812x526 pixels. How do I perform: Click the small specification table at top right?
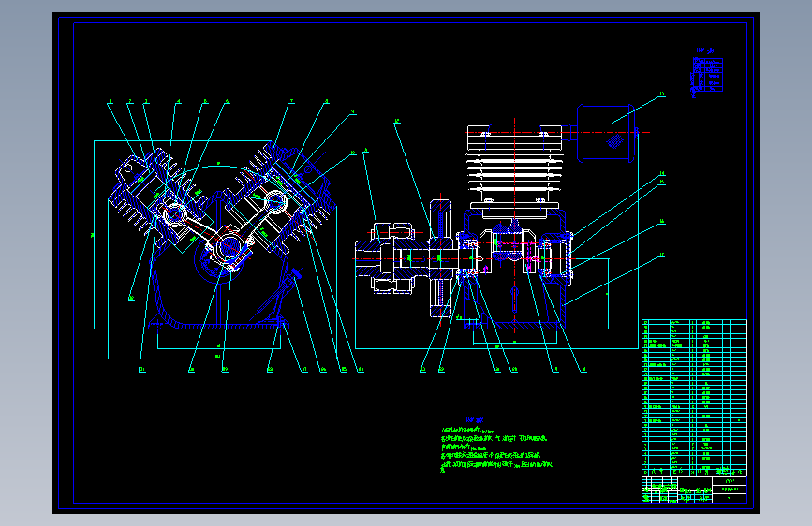click(x=707, y=75)
